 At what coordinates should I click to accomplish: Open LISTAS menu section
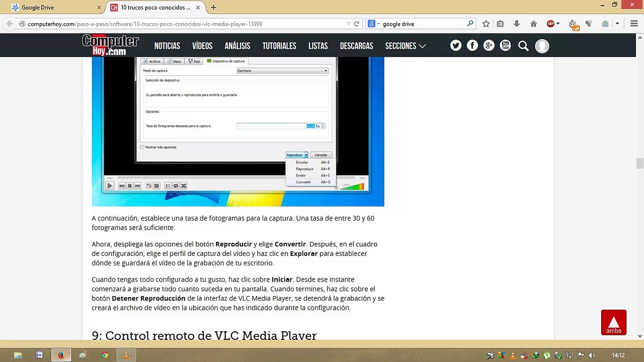tap(318, 46)
